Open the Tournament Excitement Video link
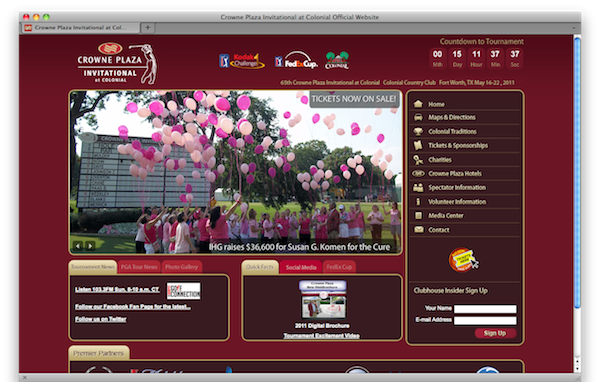 point(321,336)
